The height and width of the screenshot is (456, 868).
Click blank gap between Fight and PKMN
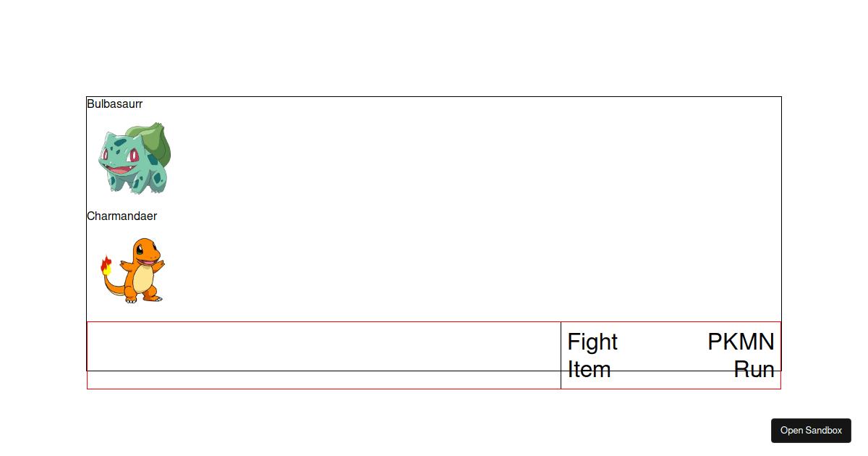pyautogui.click(x=663, y=342)
